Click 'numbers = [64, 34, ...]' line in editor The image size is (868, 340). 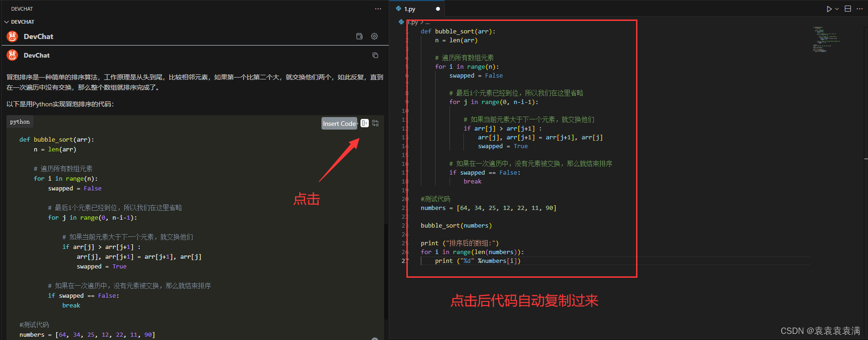click(489, 208)
